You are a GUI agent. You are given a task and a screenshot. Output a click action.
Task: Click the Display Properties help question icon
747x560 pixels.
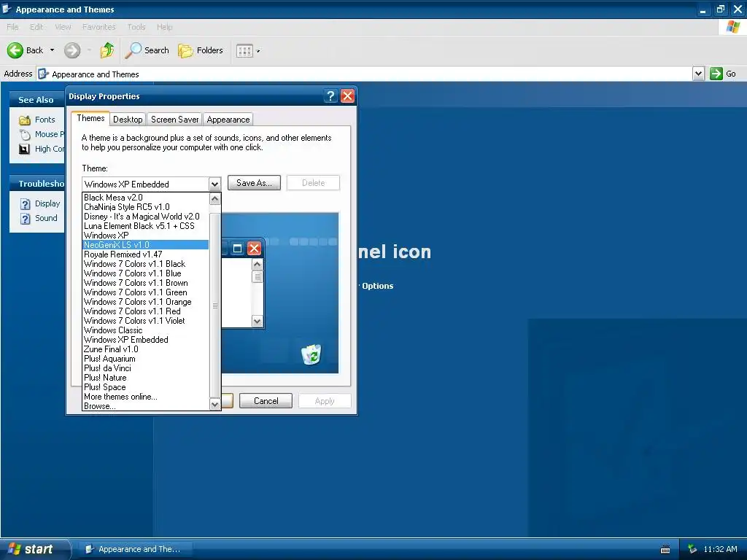(x=330, y=96)
